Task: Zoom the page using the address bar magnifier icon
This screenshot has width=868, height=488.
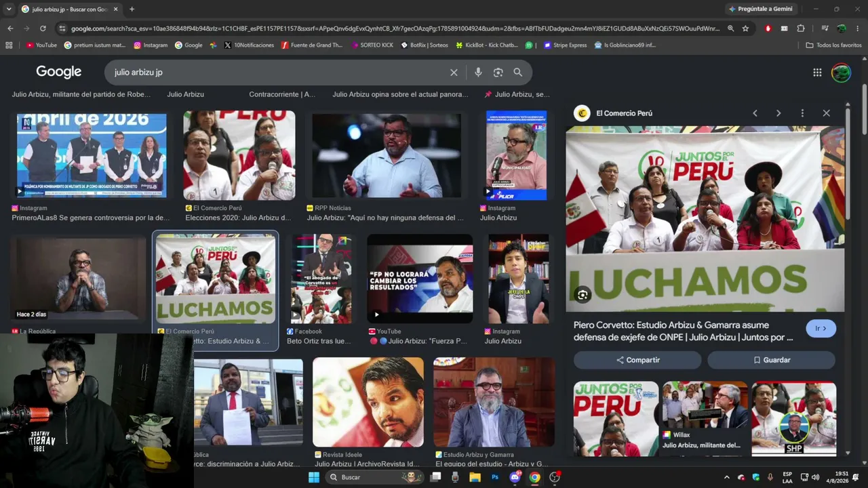Action: coord(730,28)
